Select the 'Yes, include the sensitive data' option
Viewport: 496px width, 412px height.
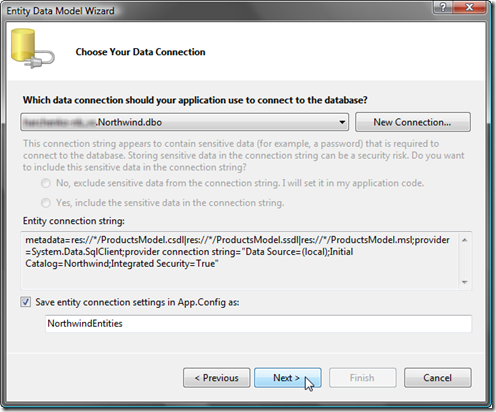point(46,202)
